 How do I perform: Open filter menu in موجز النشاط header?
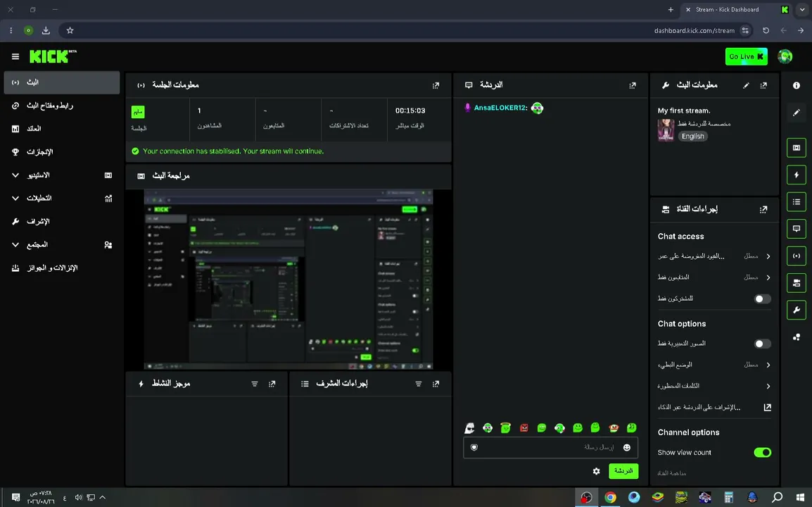point(254,384)
